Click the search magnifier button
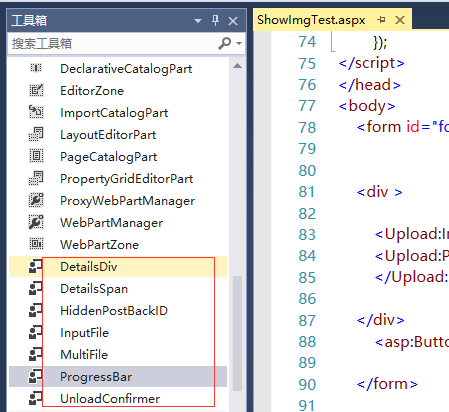This screenshot has width=449, height=412. pyautogui.click(x=225, y=43)
